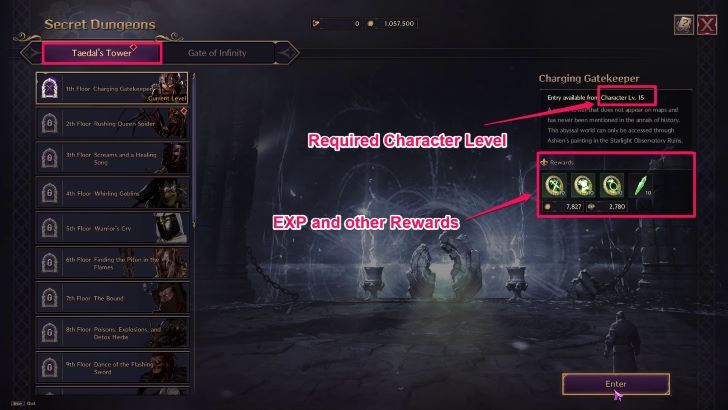Image resolution: width=728 pixels, height=410 pixels.
Task: Click the right tab navigation arrow
Action: [287, 53]
